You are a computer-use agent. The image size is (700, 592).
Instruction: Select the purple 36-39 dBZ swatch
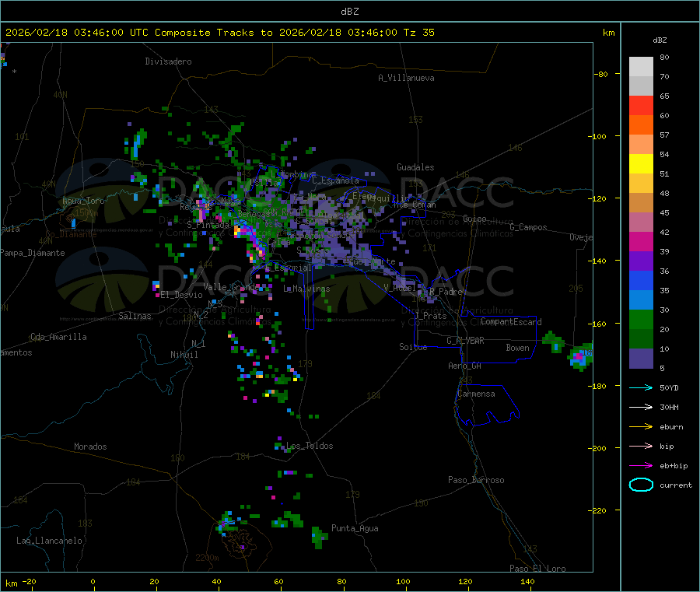pos(641,261)
